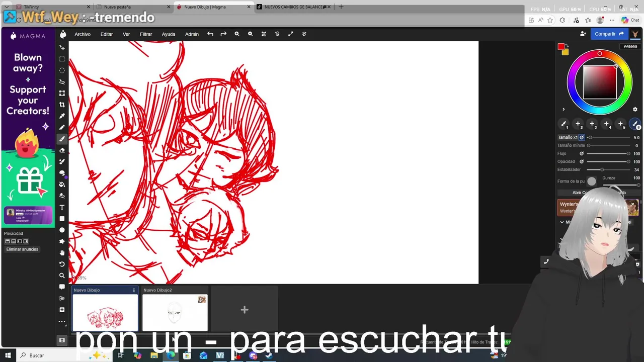644x362 pixels.
Task: Select the elliptical selection tool
Action: [x=62, y=70]
